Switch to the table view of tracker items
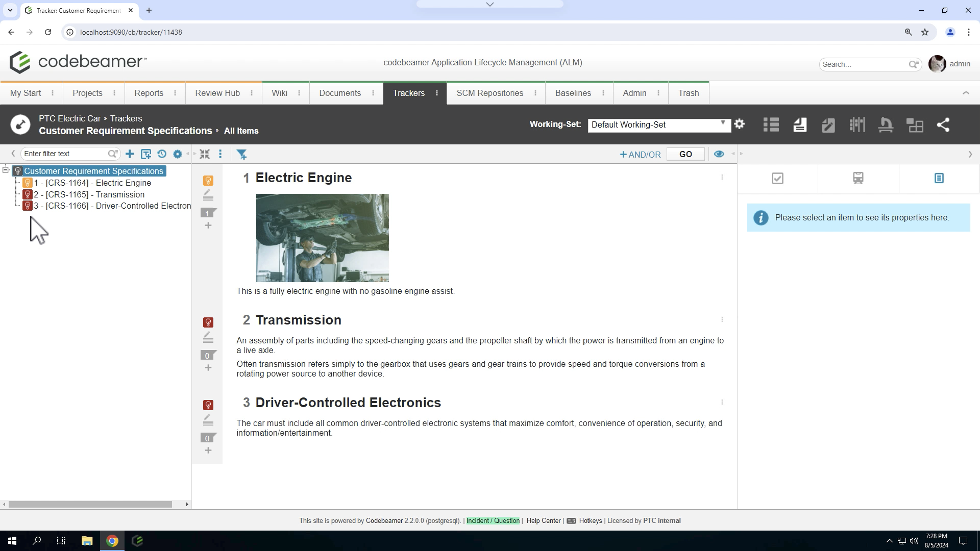The width and height of the screenshot is (980, 551). (771, 124)
